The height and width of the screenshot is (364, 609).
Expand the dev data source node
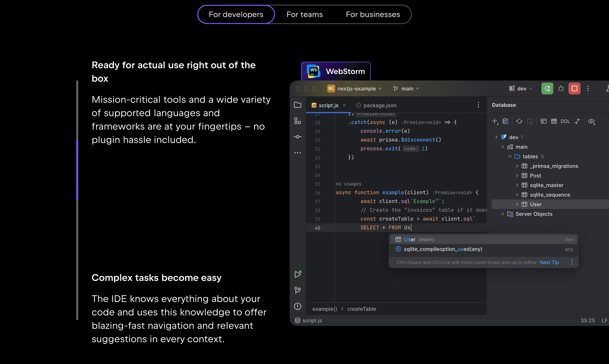pyautogui.click(x=496, y=137)
